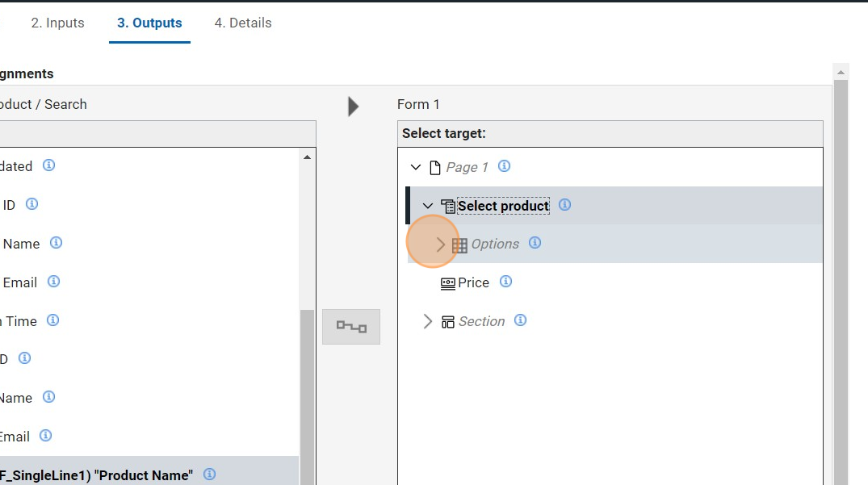Click the page scrollbar up arrow at right
Screen dimensions: 868x485
[841, 73]
